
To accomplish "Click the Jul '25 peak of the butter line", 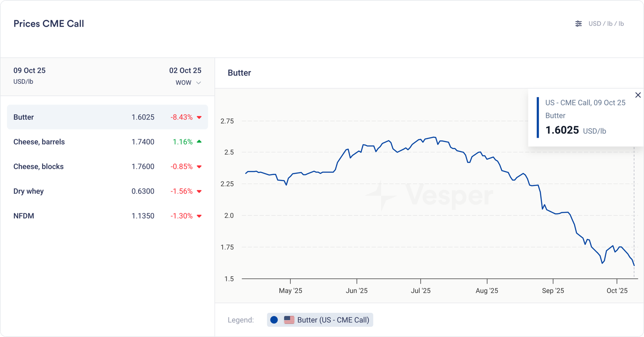I will [435, 137].
